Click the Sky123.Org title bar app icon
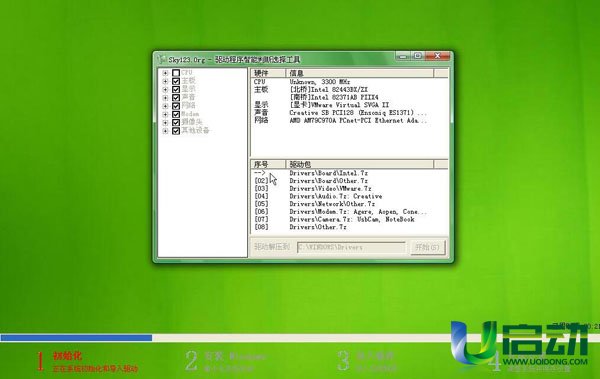The image size is (600, 379). (x=161, y=59)
